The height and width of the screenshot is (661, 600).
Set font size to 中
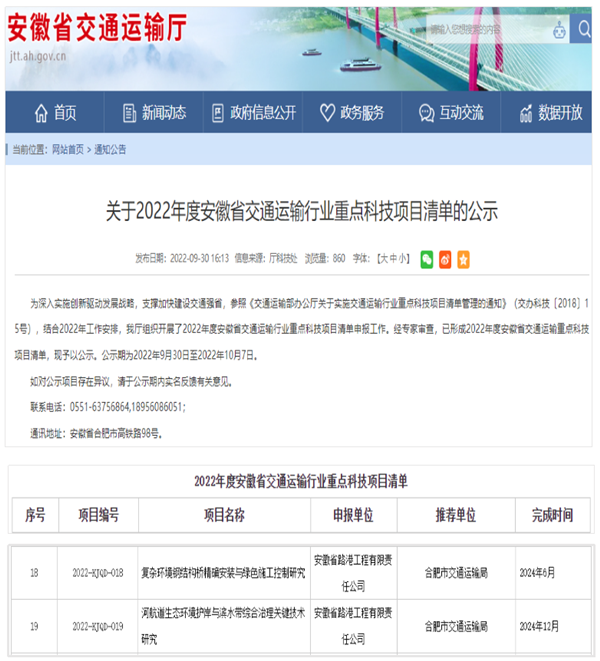[393, 258]
